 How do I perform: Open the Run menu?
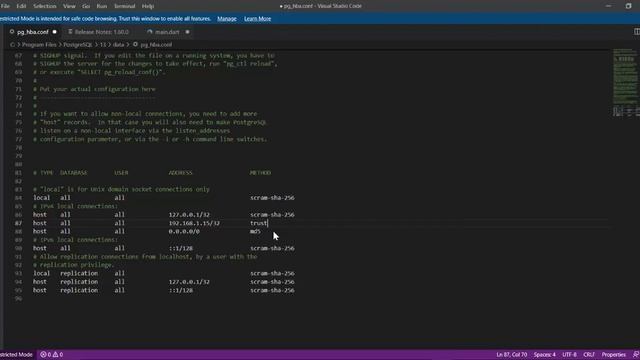pos(102,6)
